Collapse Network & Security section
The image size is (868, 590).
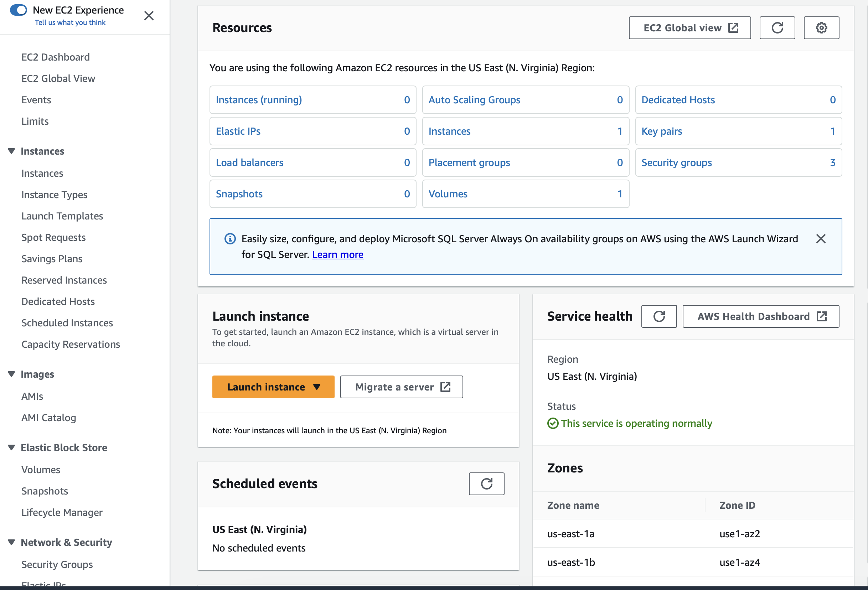pyautogui.click(x=11, y=542)
